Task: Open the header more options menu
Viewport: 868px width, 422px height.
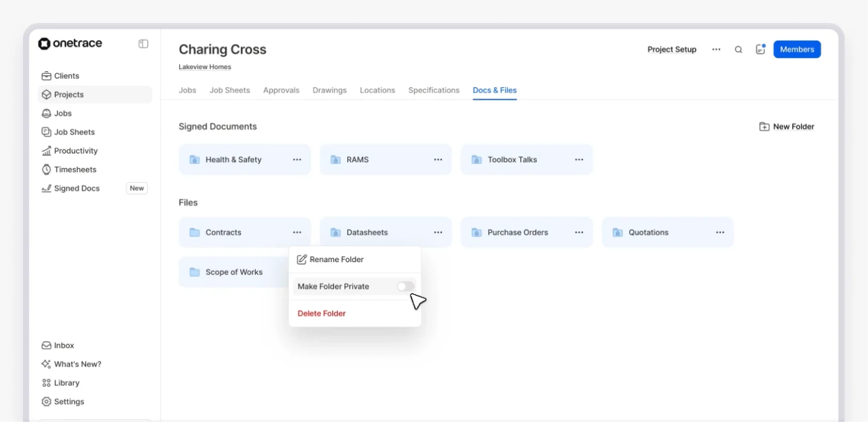Action: coord(716,49)
